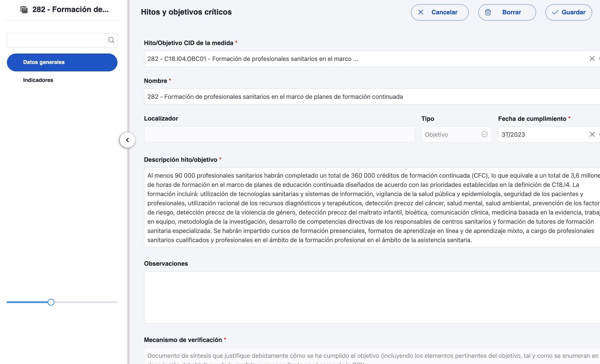The image size is (600, 364).
Task: Switch to Indicadores section
Action: [x=38, y=80]
